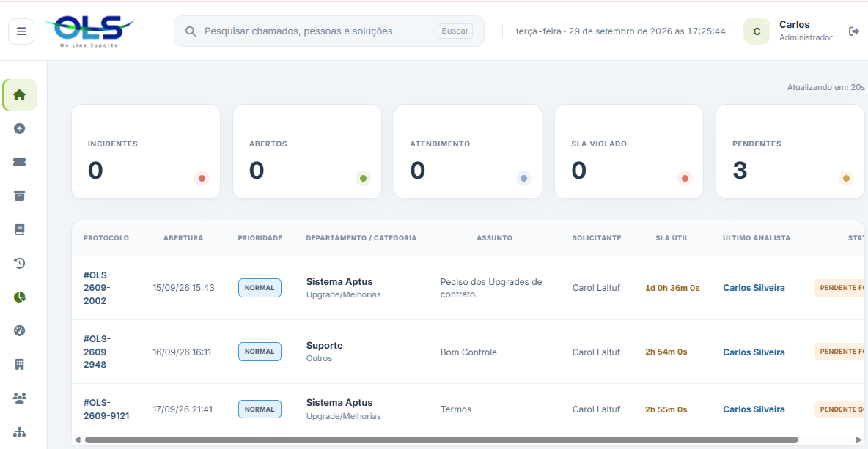Click Carlos Silveira in the Termos row
The height and width of the screenshot is (449, 868).
tap(754, 409)
